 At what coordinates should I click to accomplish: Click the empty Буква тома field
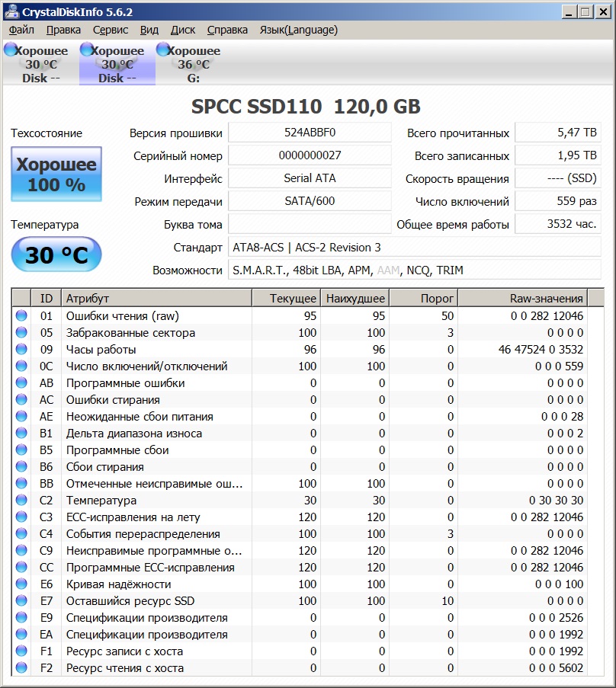(310, 224)
